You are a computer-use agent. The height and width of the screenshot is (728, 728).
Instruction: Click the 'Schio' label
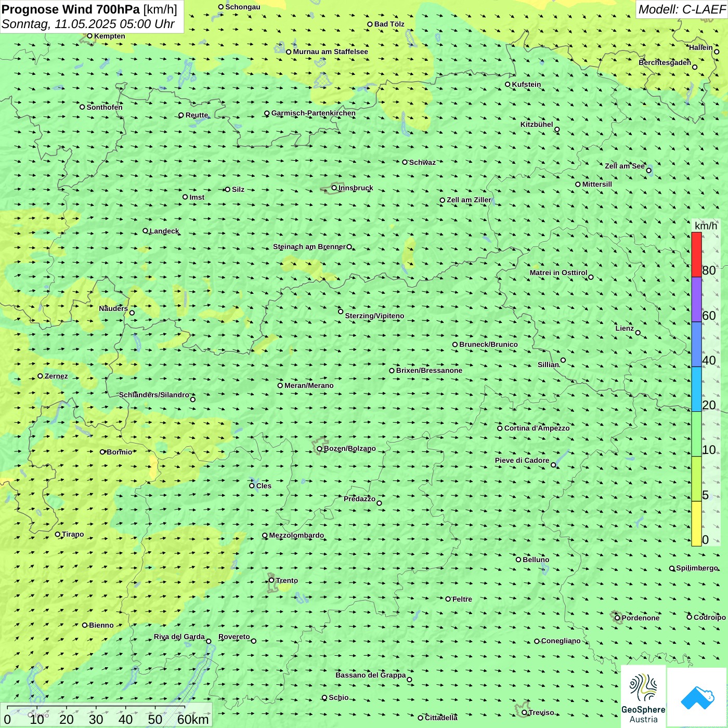[339, 697]
